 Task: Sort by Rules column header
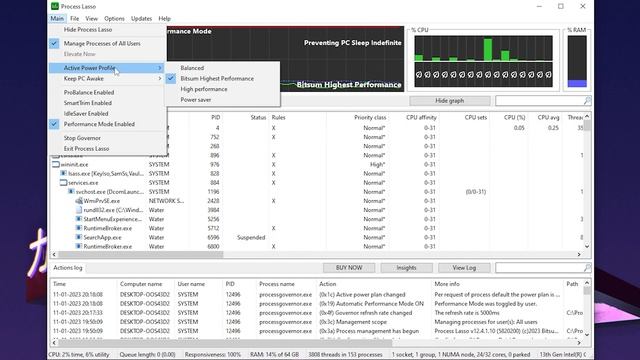pyautogui.click(x=278, y=118)
